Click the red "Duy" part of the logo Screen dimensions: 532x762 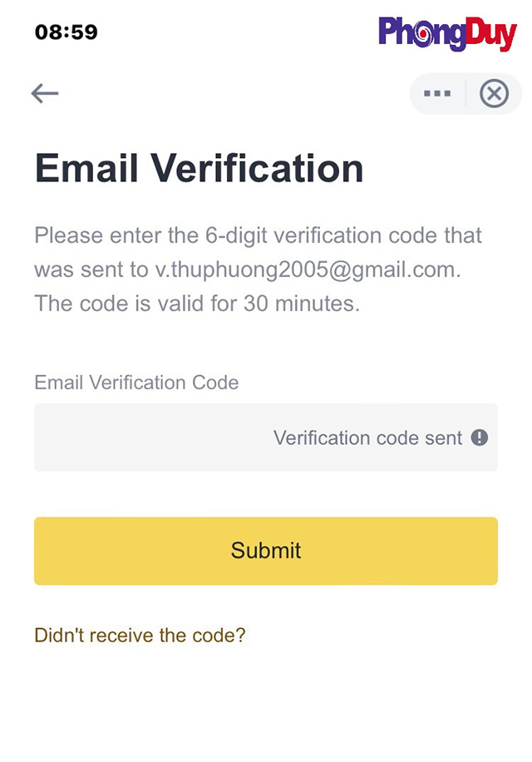click(x=489, y=35)
